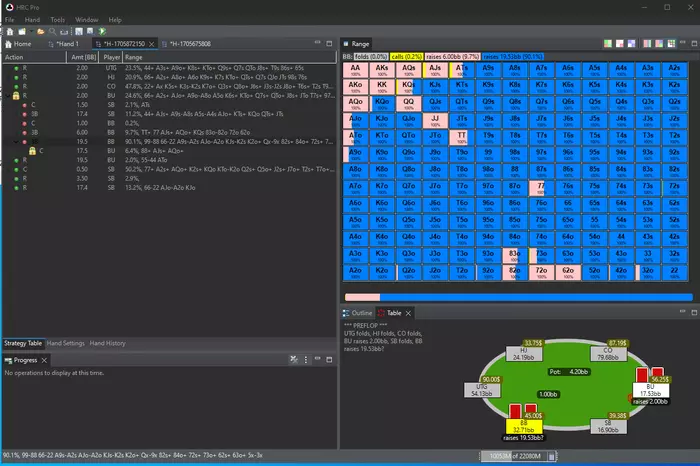Maximize the Progress panel
700x466 pixels.
click(x=329, y=360)
